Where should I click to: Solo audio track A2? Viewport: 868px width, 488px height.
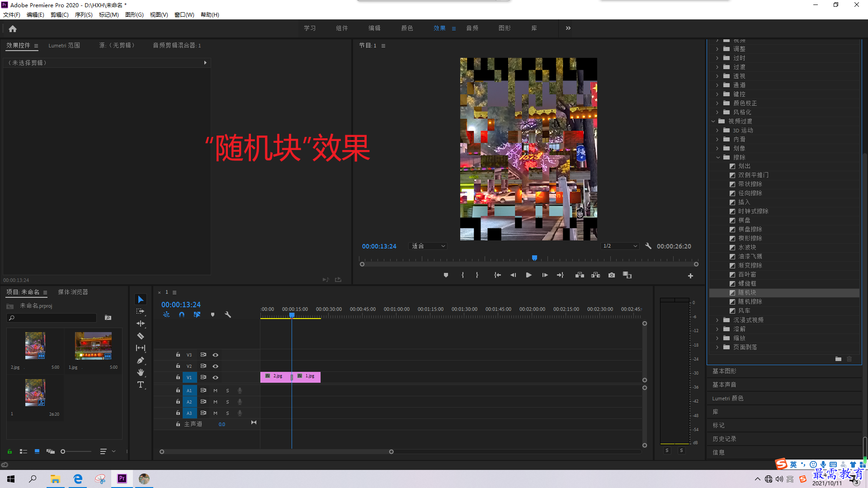[x=227, y=402]
